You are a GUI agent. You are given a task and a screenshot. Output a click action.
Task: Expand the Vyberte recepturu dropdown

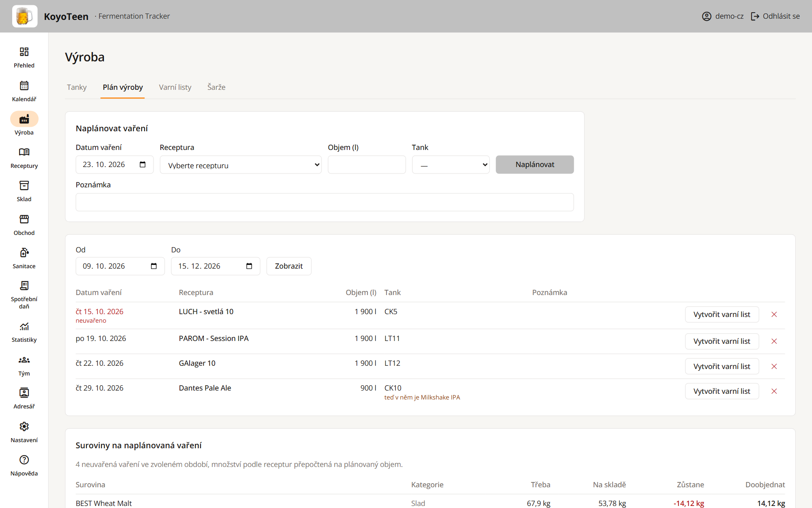[241, 165]
